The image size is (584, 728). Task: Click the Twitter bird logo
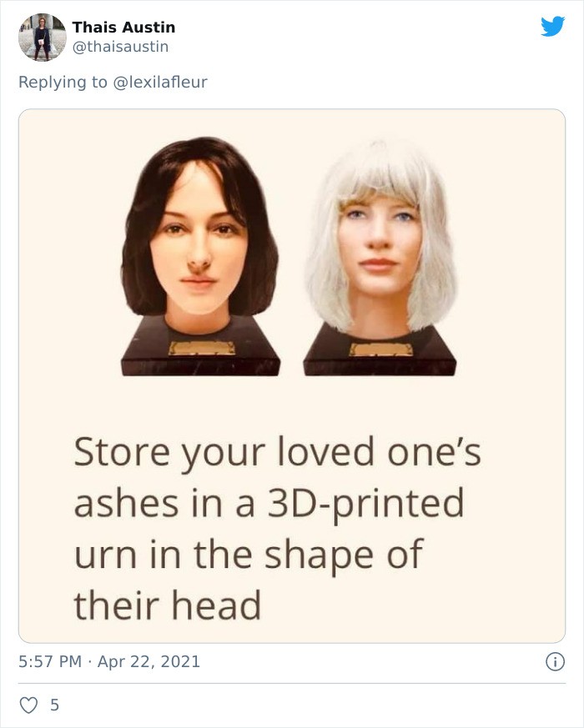(552, 26)
